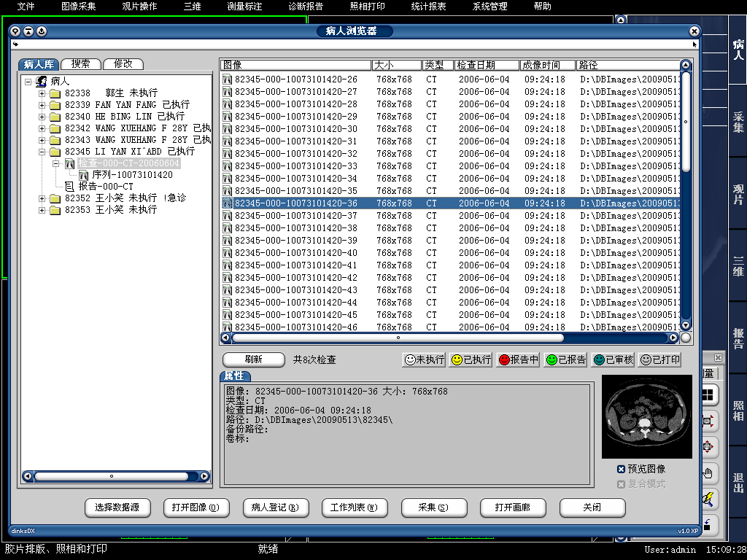Click the 图像 column header
Image resolution: width=747 pixels, height=560 pixels.
(296, 65)
